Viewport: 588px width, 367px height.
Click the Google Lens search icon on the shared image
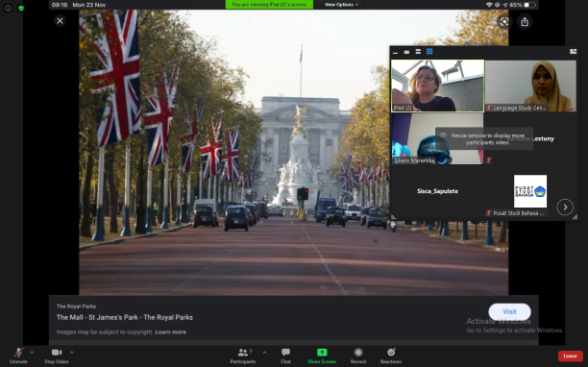pyautogui.click(x=504, y=22)
